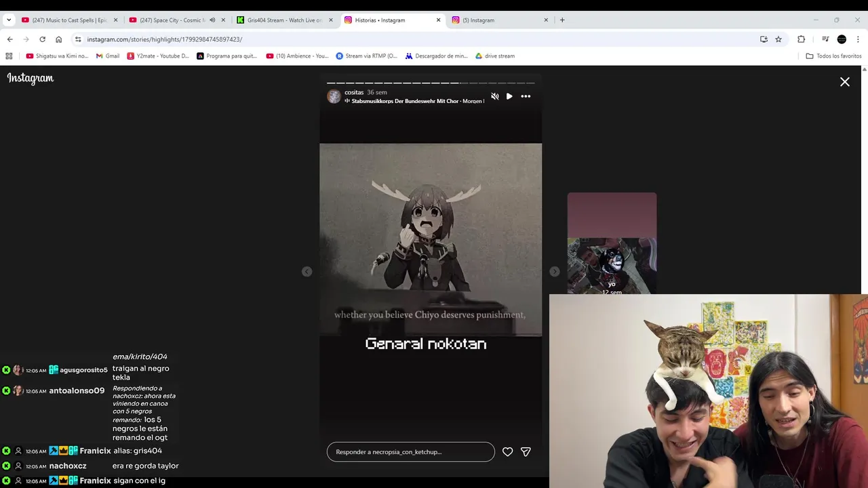Share the story via paper plane icon

point(526,451)
